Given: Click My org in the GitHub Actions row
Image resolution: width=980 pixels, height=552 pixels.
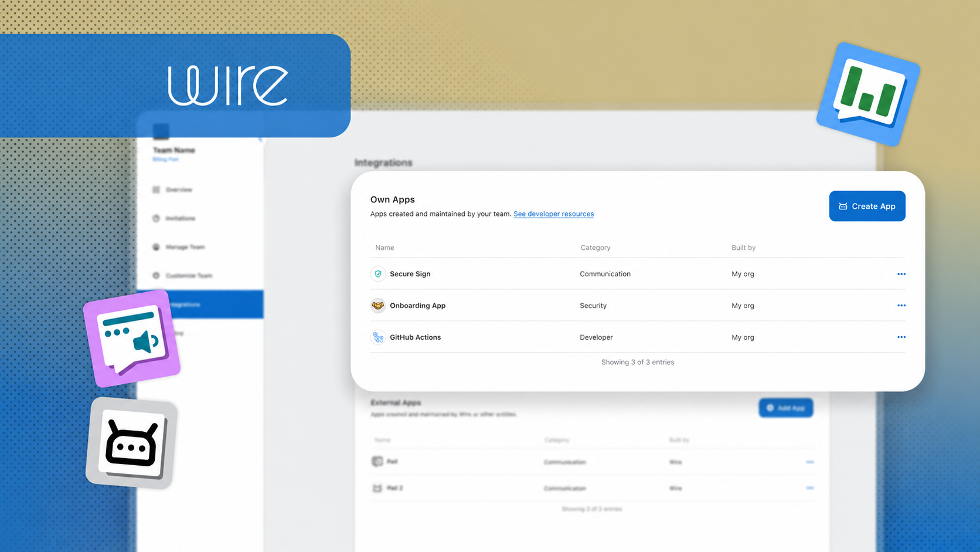Looking at the screenshot, I should (743, 337).
